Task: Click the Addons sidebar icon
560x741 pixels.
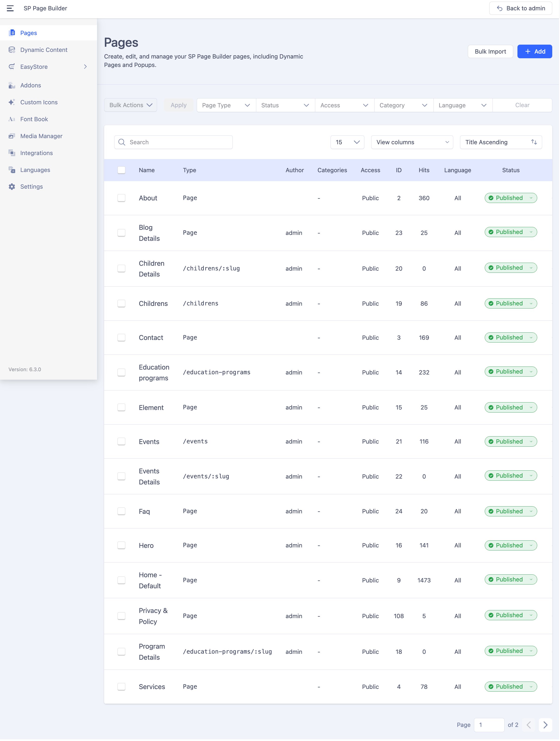Action: click(12, 86)
